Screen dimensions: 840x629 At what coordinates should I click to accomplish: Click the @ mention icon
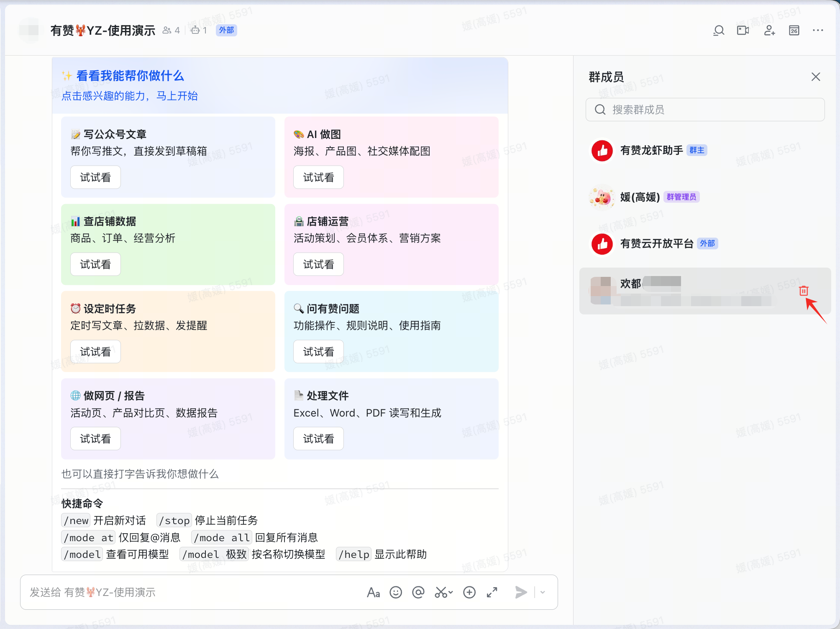(418, 592)
